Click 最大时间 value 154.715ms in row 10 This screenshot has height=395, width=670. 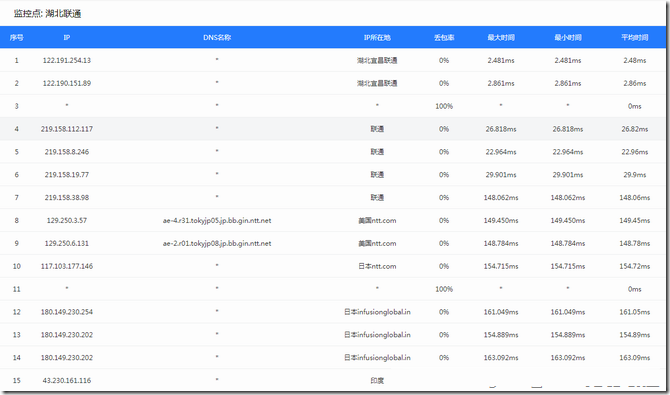(501, 266)
